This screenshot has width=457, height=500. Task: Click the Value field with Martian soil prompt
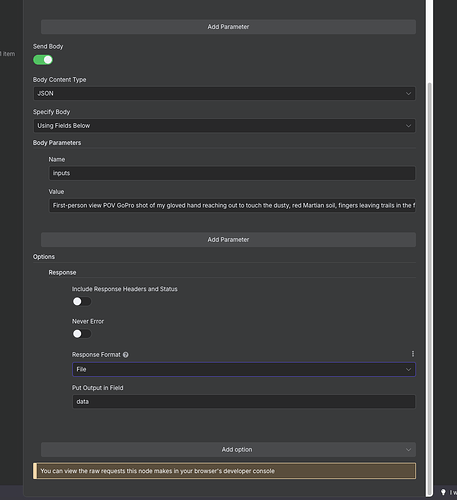[x=232, y=206]
